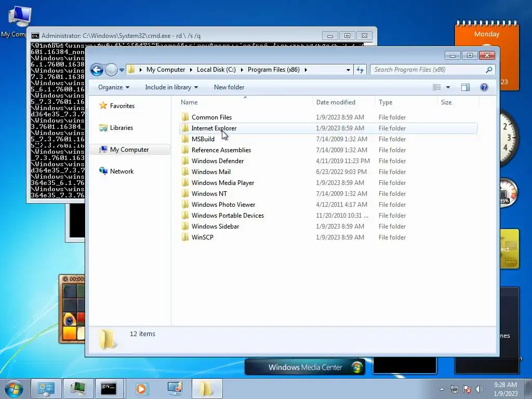Select Windows Photo Viewer folder icon

click(x=185, y=205)
